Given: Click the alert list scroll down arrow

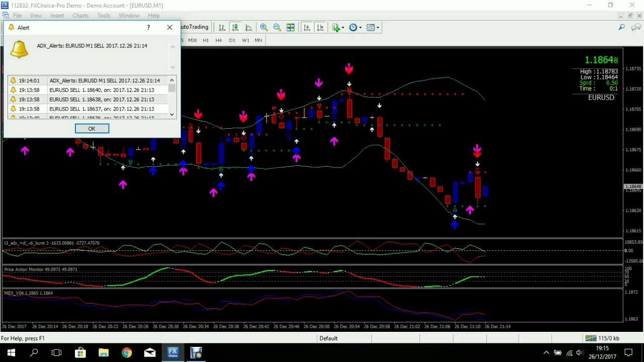Looking at the screenshot, I should pyautogui.click(x=172, y=115).
